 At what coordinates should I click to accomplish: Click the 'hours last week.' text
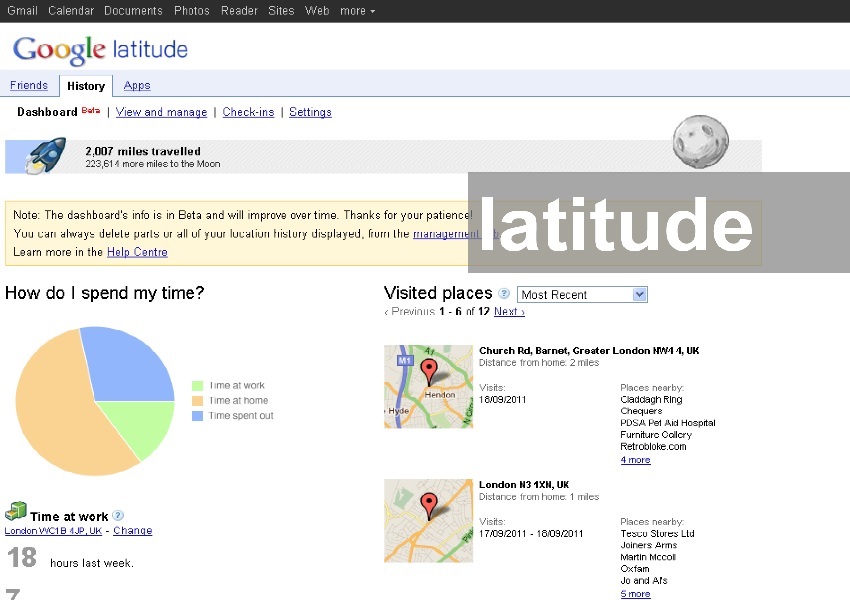[92, 563]
